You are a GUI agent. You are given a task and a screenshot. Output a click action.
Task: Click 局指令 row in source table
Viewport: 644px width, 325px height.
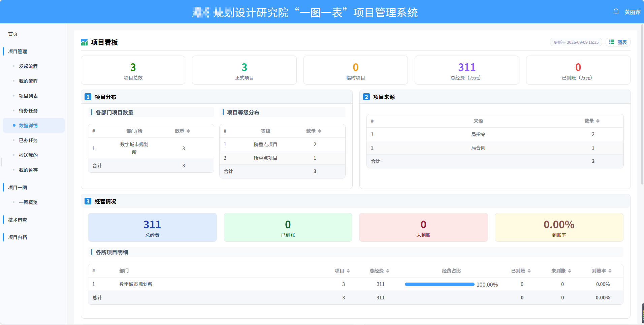point(495,134)
